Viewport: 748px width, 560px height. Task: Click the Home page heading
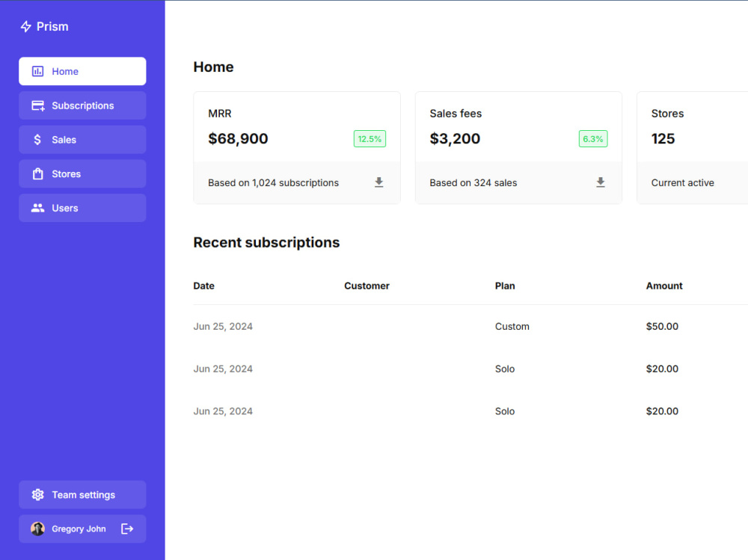click(214, 67)
